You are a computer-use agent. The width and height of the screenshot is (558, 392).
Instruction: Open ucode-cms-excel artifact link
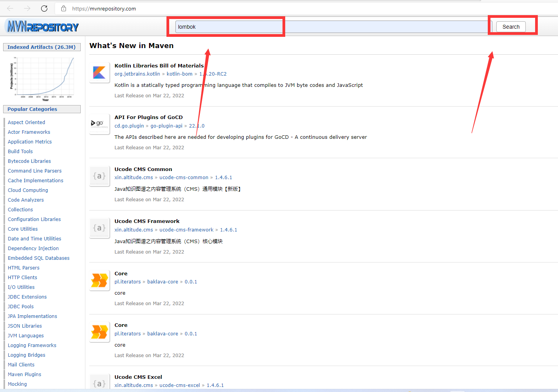[180, 385]
